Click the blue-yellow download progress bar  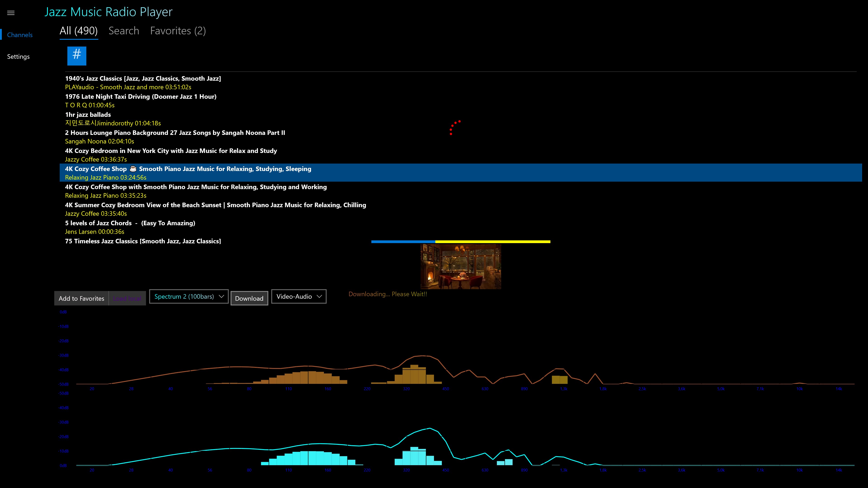point(461,242)
